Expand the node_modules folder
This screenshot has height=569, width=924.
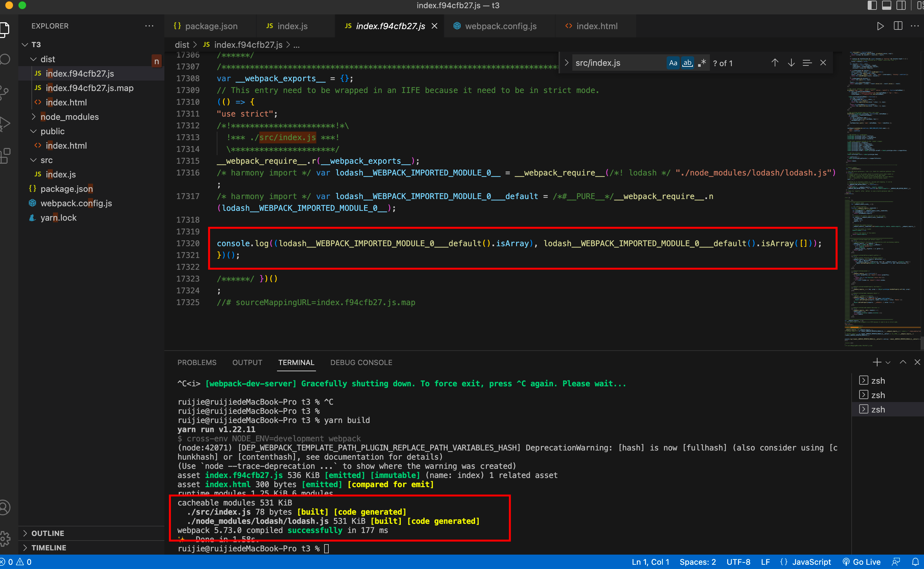pos(69,117)
